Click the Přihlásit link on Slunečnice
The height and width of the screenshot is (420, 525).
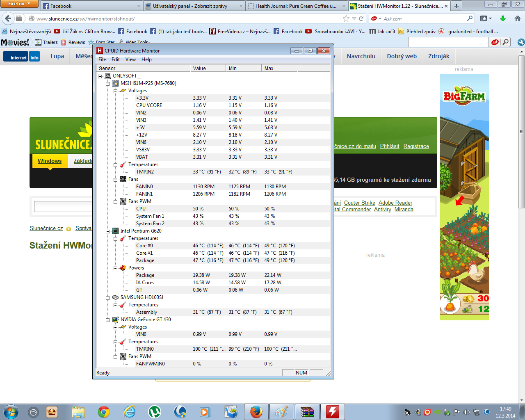pyautogui.click(x=390, y=146)
